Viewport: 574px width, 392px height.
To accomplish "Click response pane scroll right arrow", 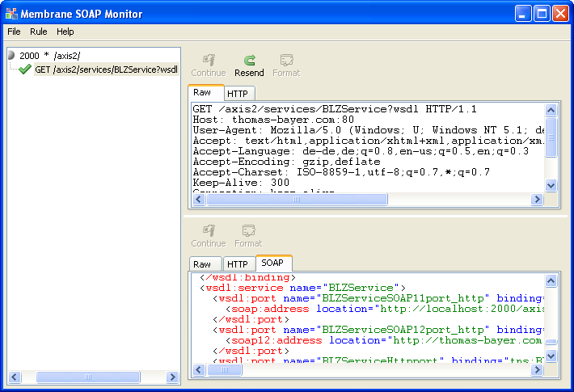I will coord(537,370).
